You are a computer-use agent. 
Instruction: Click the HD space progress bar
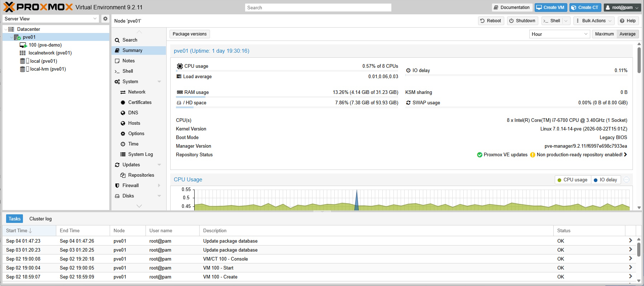(287, 107)
